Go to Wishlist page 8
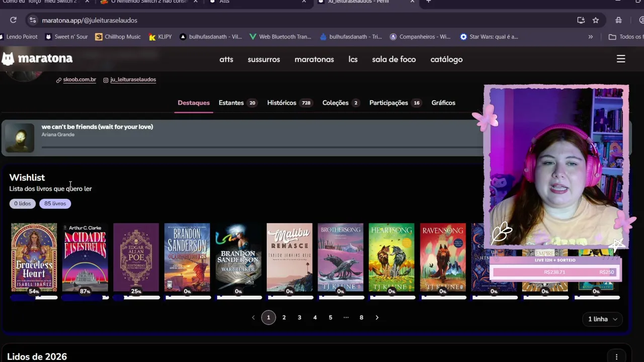The width and height of the screenshot is (644, 362). point(361,318)
